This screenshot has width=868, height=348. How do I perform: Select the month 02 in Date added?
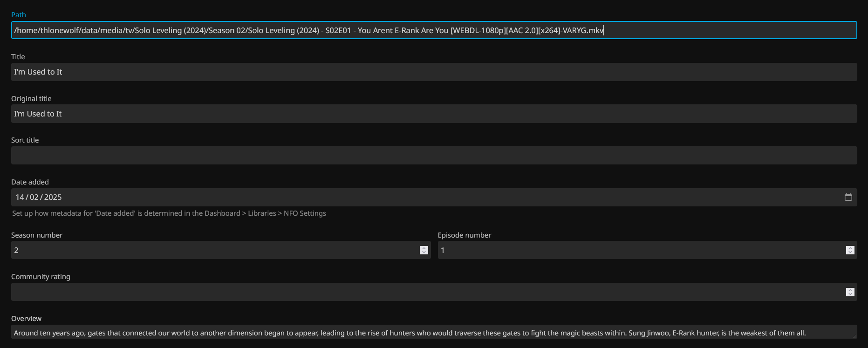click(34, 198)
